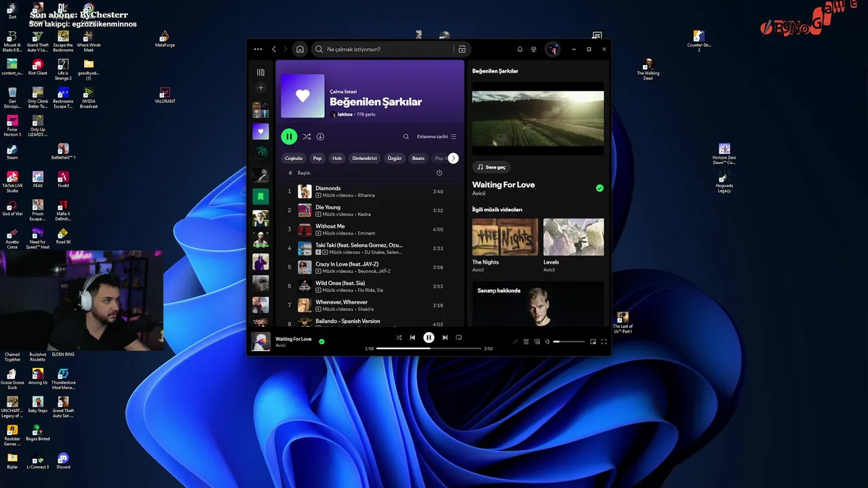
Task: Select the Üzgün filter chip
Action: tap(395, 158)
